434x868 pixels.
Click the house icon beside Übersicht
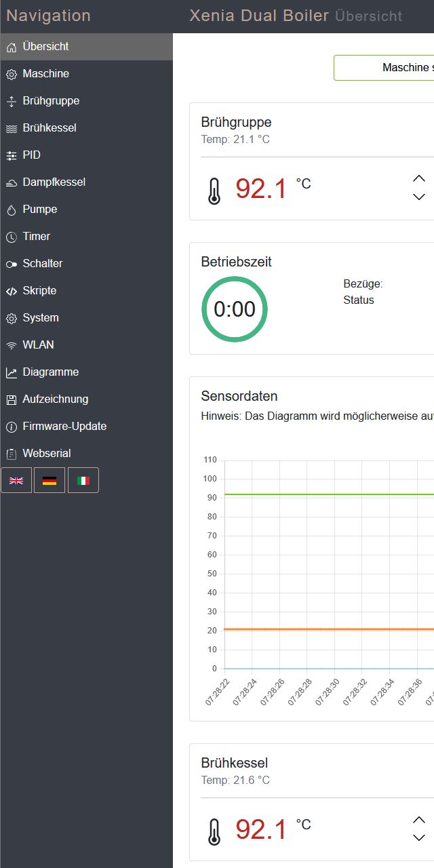(x=11, y=47)
